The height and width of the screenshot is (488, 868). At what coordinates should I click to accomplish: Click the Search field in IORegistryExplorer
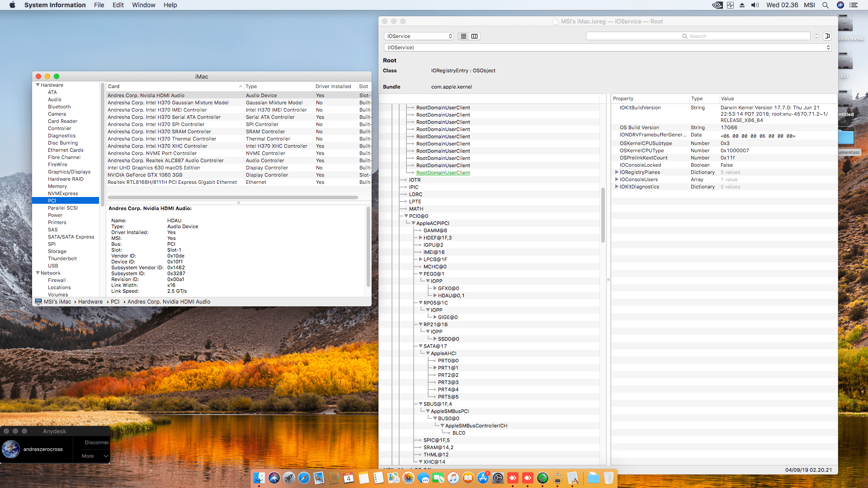click(698, 36)
